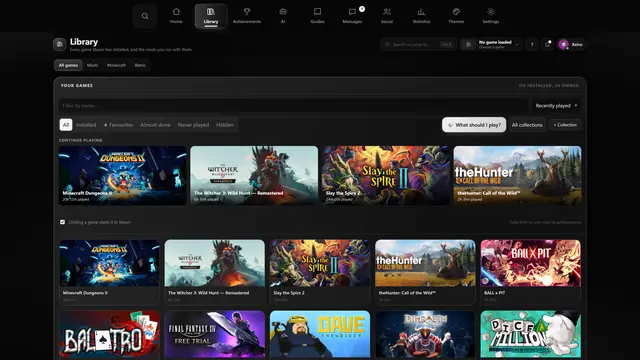Open Slay the Spire 2 grid card
Screen dimensions: 640x360
[320, 272]
